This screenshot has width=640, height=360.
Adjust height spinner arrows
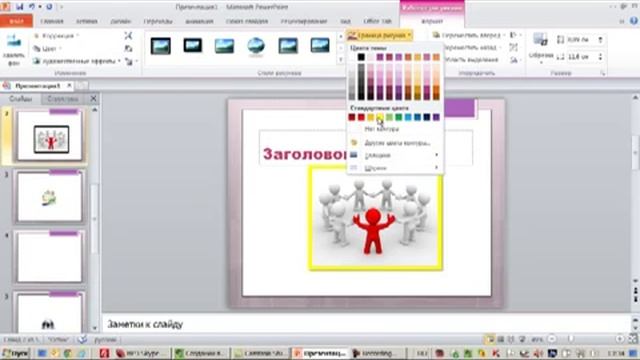[600, 40]
